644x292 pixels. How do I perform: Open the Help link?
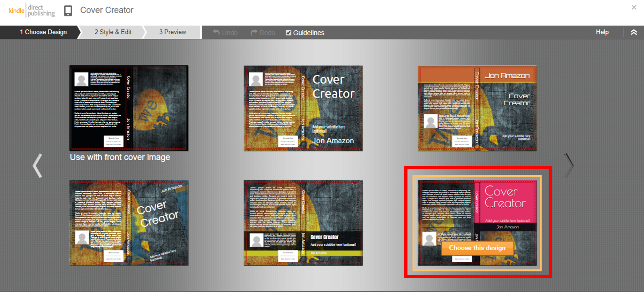coord(602,32)
